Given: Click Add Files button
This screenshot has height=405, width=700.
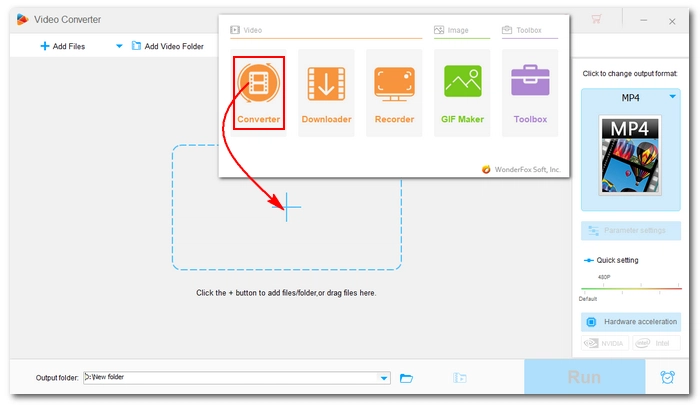Looking at the screenshot, I should (x=62, y=46).
